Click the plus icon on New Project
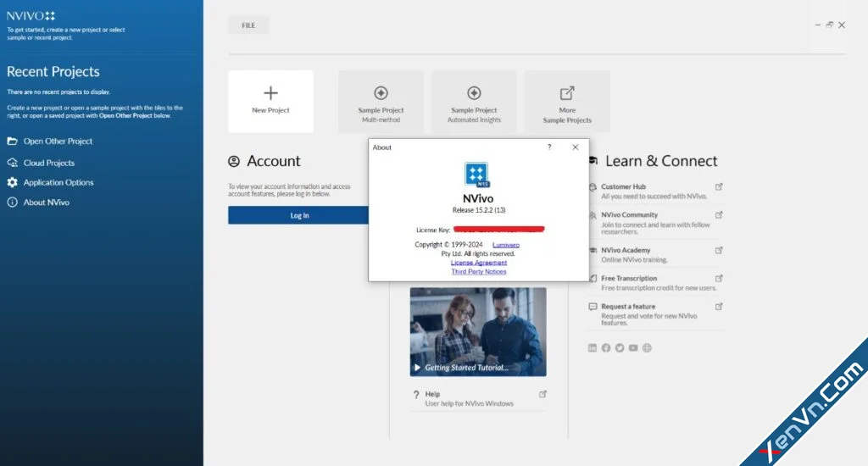 270,93
